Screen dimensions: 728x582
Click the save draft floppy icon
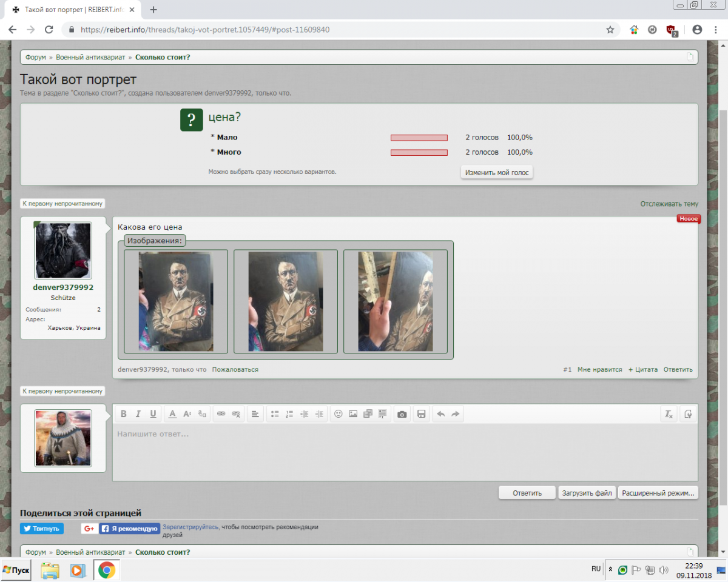click(x=422, y=414)
